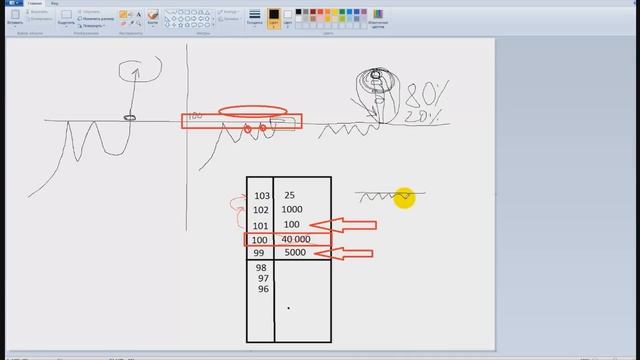640x360 pixels.
Task: Pick the lime palette swatch
Action: click(342, 18)
